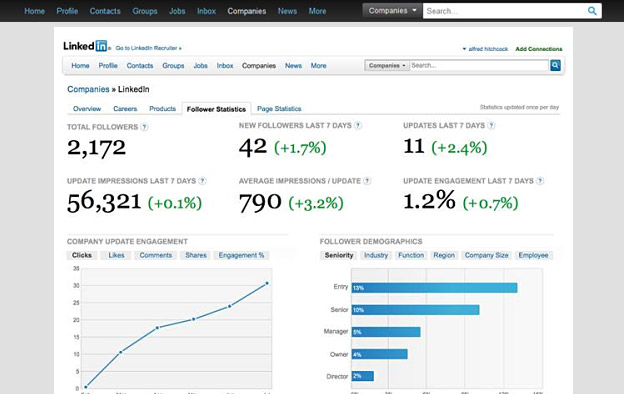Click the Add Connections link
This screenshot has width=624, height=394.
point(539,49)
